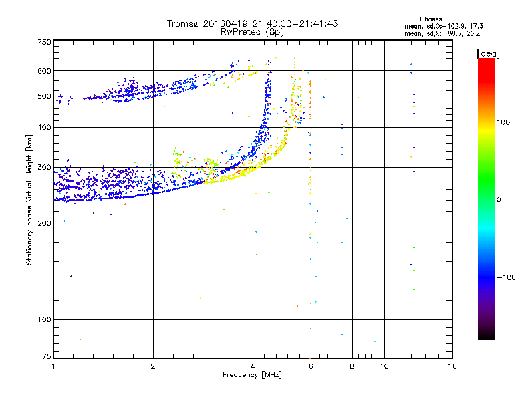This screenshot has height=399, width=532.
Task: Click the plot title "Tromsø 20160419 21:40:00-21:41:43"
Action: [252, 23]
